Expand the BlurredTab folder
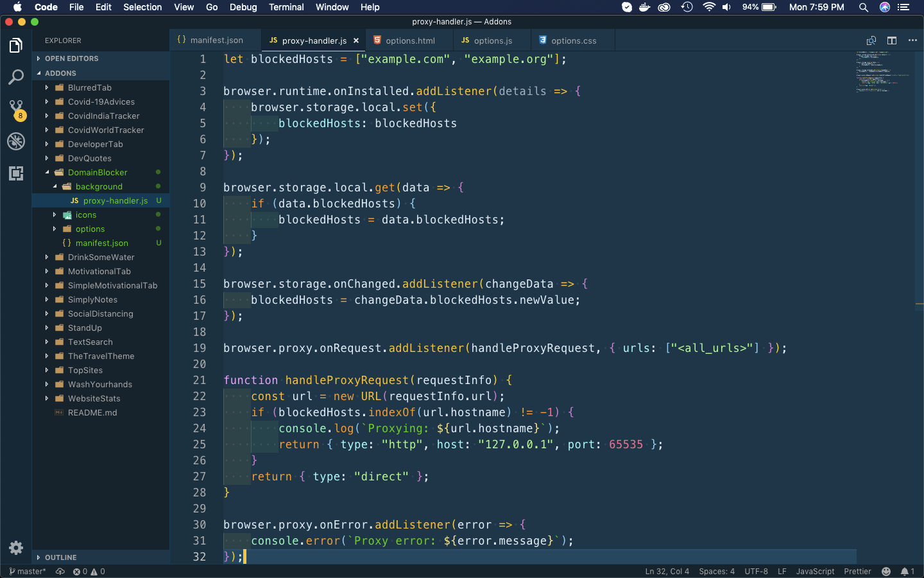Screen dimensions: 924x578 click(101, 87)
